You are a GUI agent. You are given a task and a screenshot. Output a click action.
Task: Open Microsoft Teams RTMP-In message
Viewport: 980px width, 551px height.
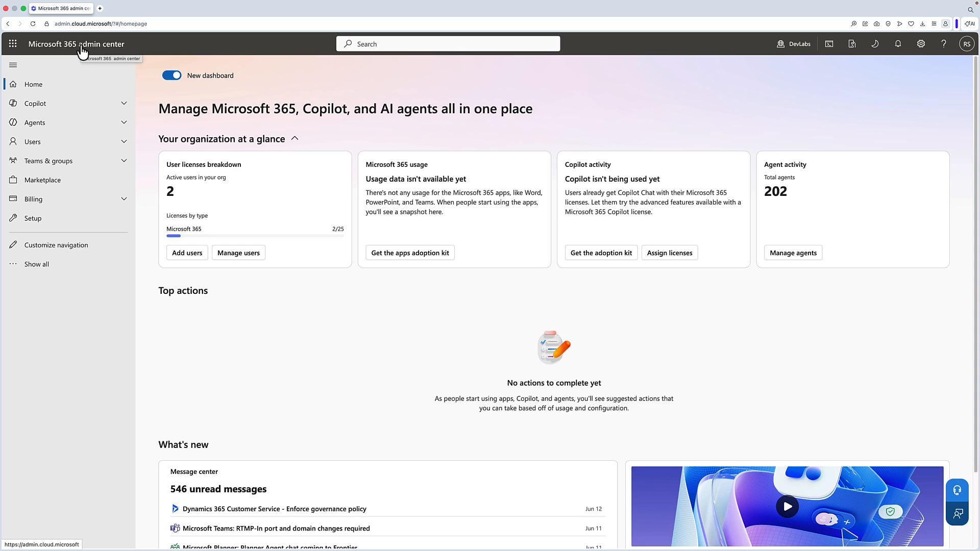pyautogui.click(x=276, y=528)
